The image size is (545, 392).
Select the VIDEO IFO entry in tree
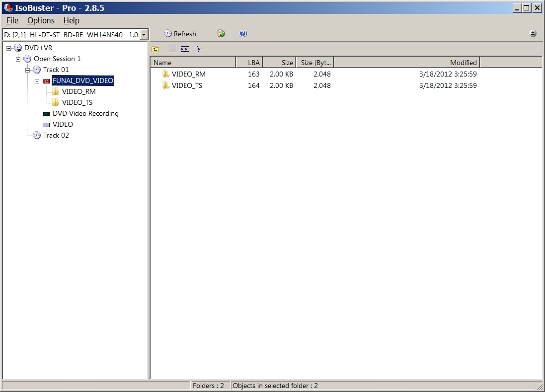[x=63, y=124]
